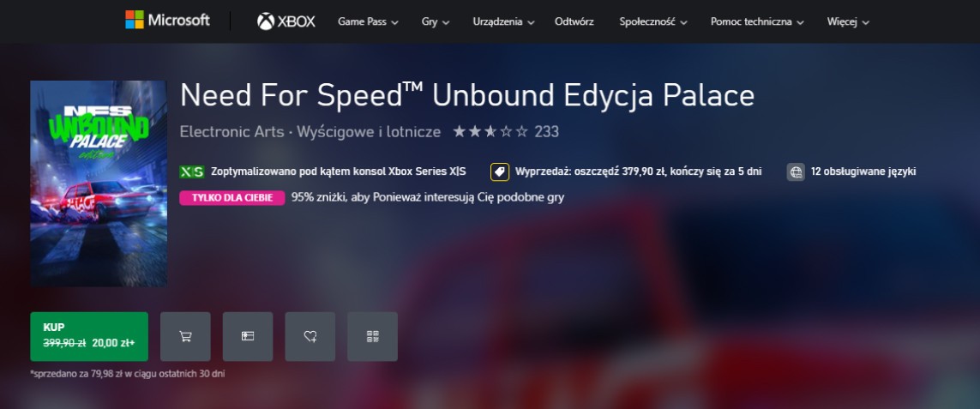980x409 pixels.
Task: Click the NFS Unbound Palace cover art
Action: tap(99, 183)
